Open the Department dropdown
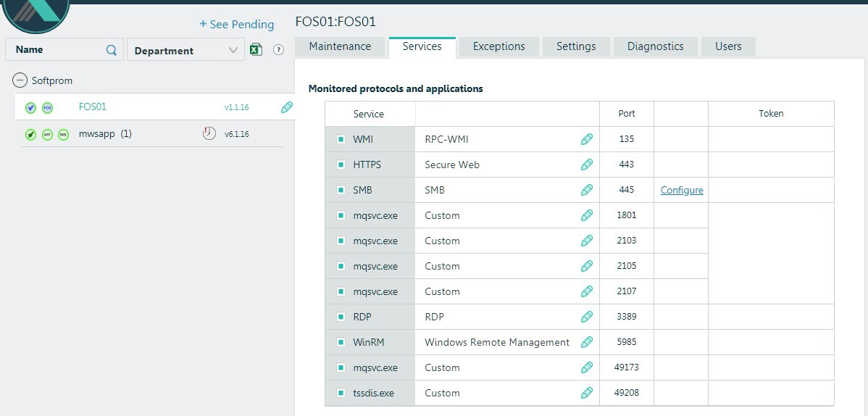 (185, 50)
